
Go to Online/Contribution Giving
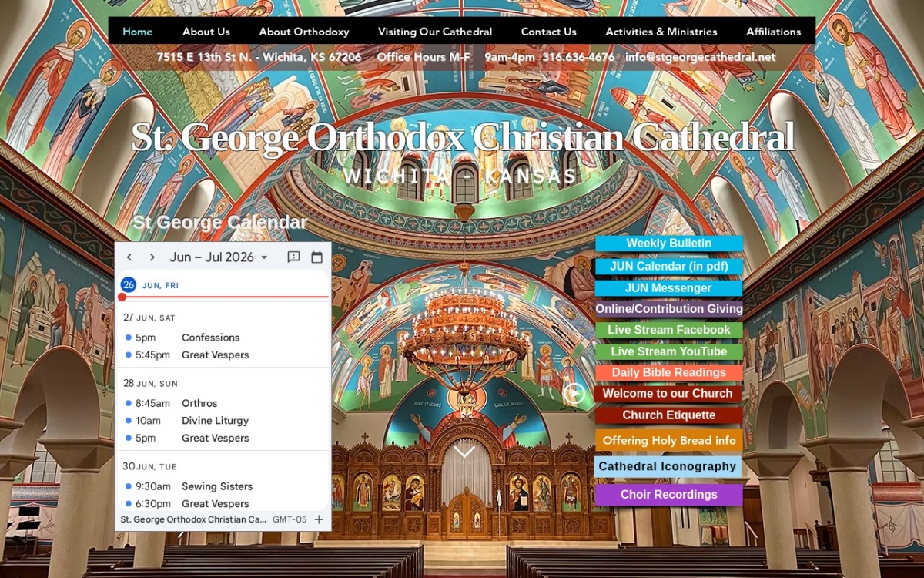click(668, 308)
